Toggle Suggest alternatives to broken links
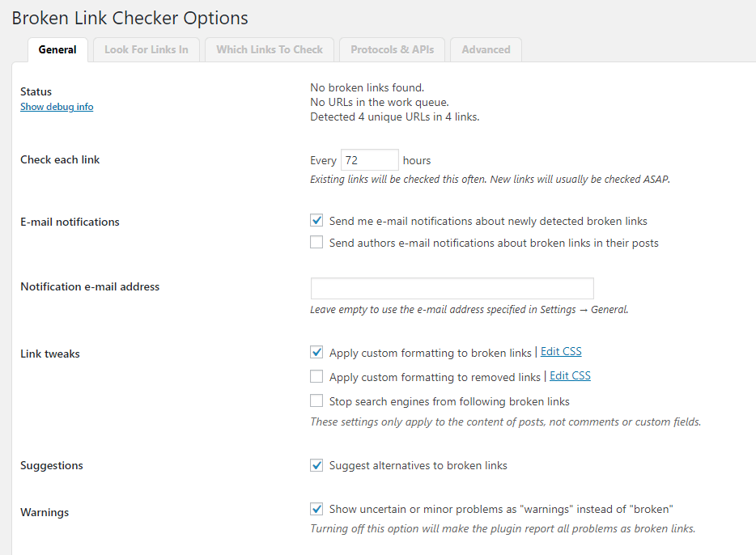The height and width of the screenshot is (555, 756). [316, 465]
